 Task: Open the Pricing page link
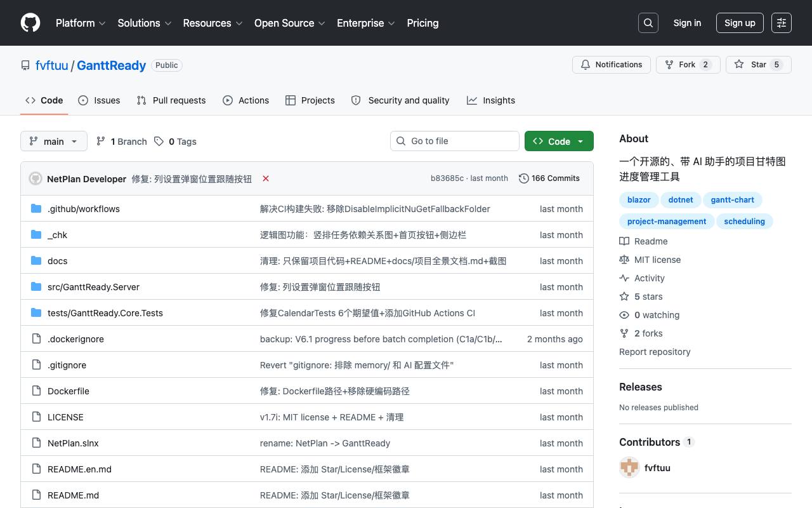click(422, 23)
